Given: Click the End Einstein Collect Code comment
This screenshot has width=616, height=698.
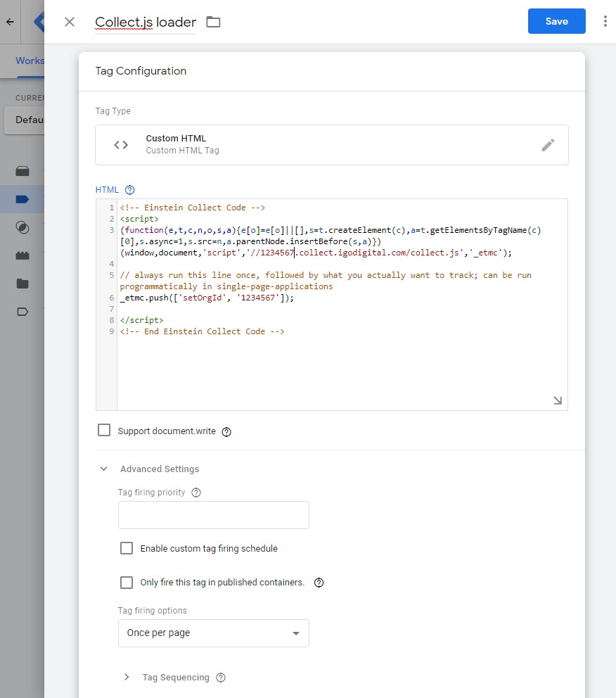Looking at the screenshot, I should tap(202, 331).
